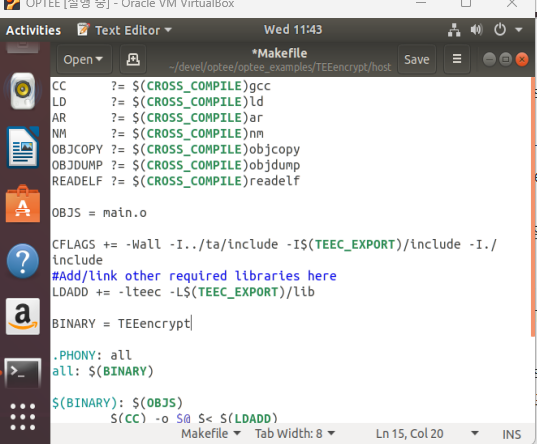Open the hamburger menu in Text Editor
537x444 pixels.
[457, 59]
